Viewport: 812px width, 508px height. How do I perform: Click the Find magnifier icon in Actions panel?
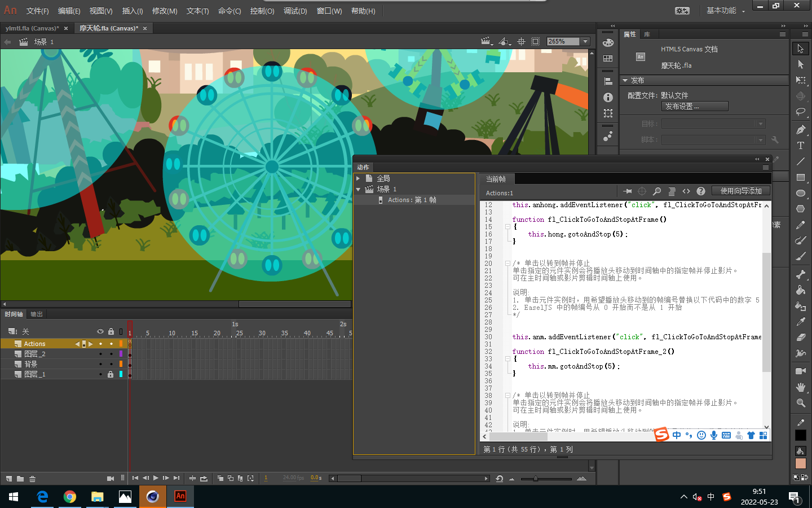click(x=657, y=191)
